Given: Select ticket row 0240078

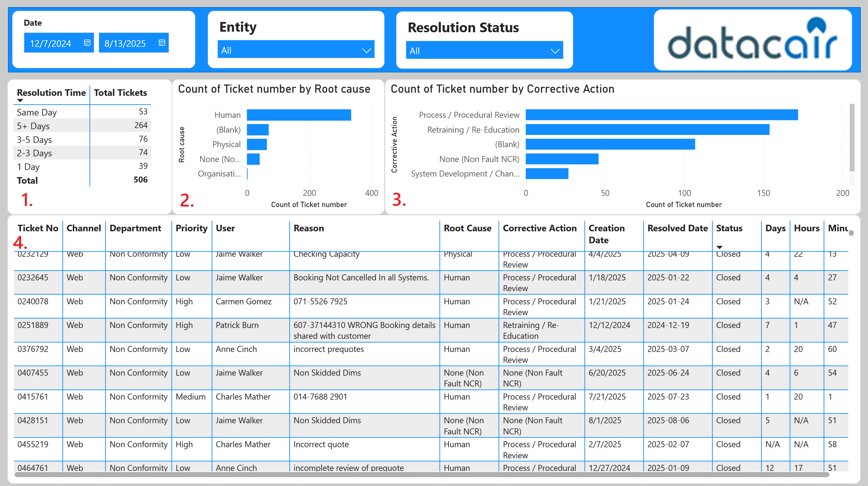Looking at the screenshot, I should tap(33, 301).
